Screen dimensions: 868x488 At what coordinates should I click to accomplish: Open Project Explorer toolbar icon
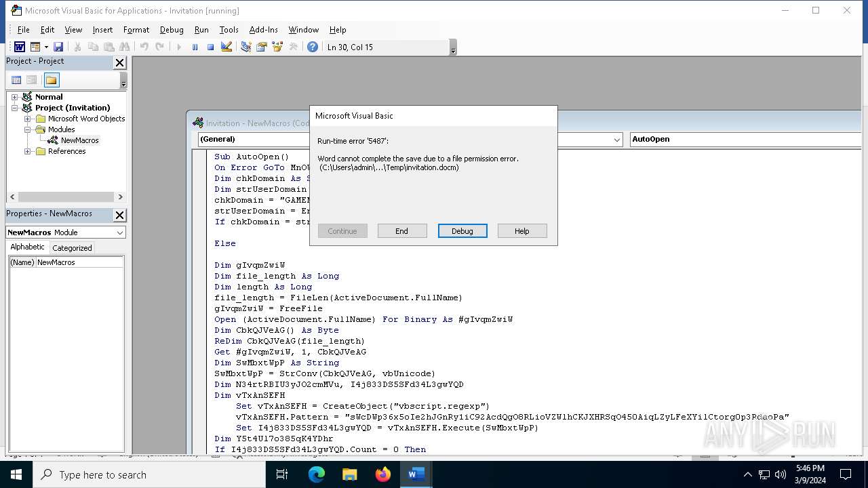(245, 47)
